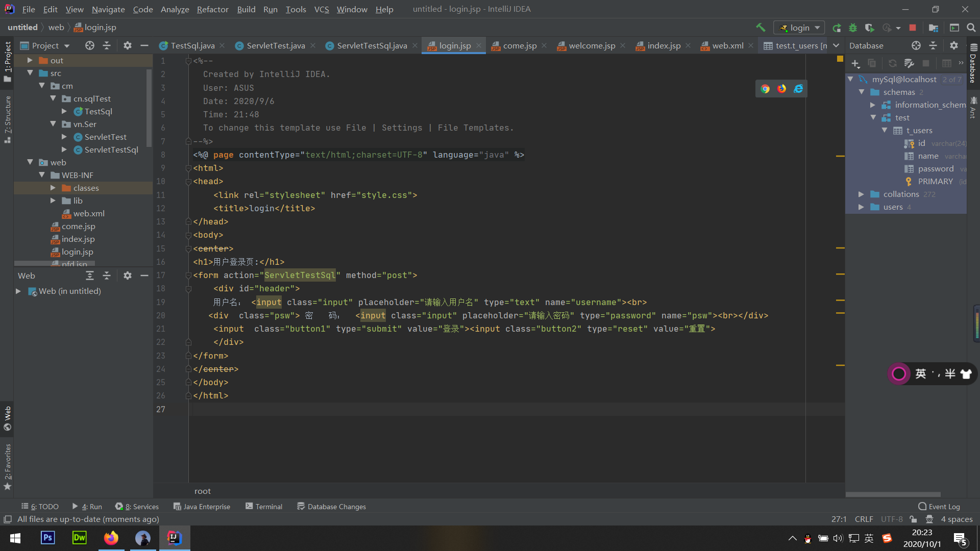Open Web panel settings gear
This screenshot has width=980, height=551.
click(128, 275)
